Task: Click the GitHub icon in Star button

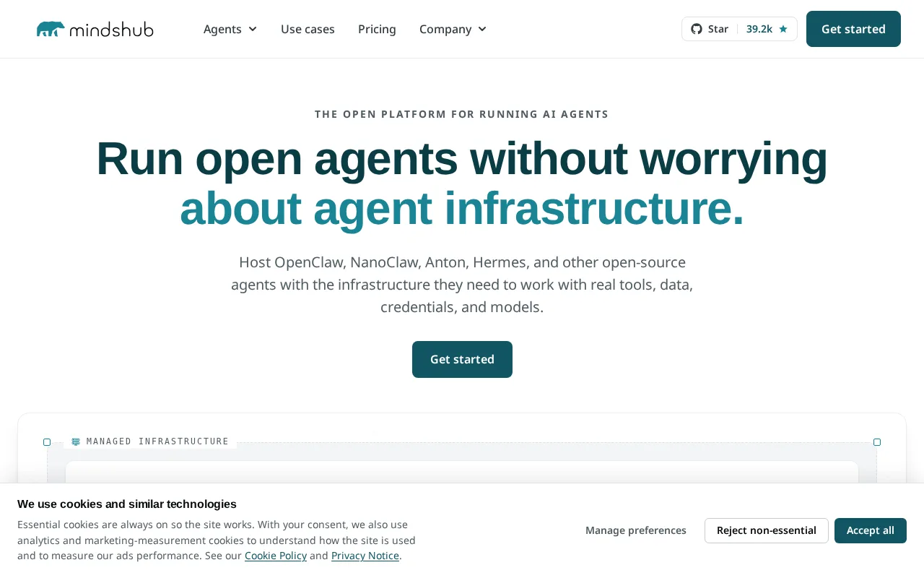Action: coord(696,29)
